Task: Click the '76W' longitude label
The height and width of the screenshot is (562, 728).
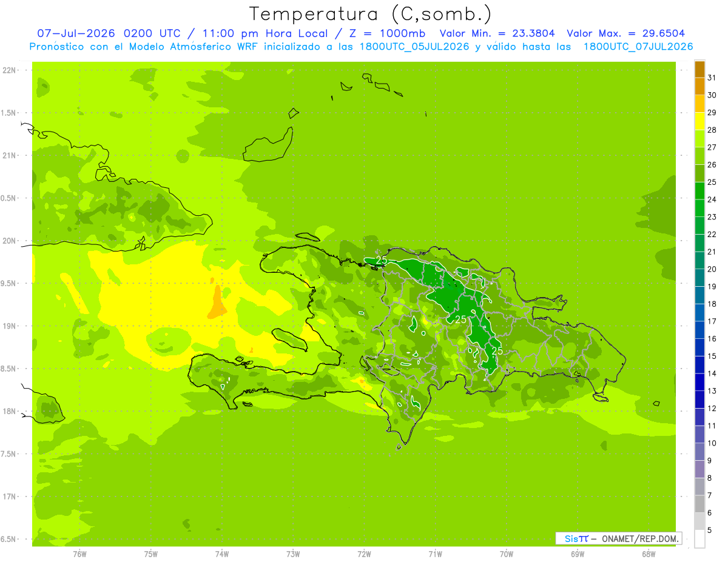Action: click(x=79, y=554)
